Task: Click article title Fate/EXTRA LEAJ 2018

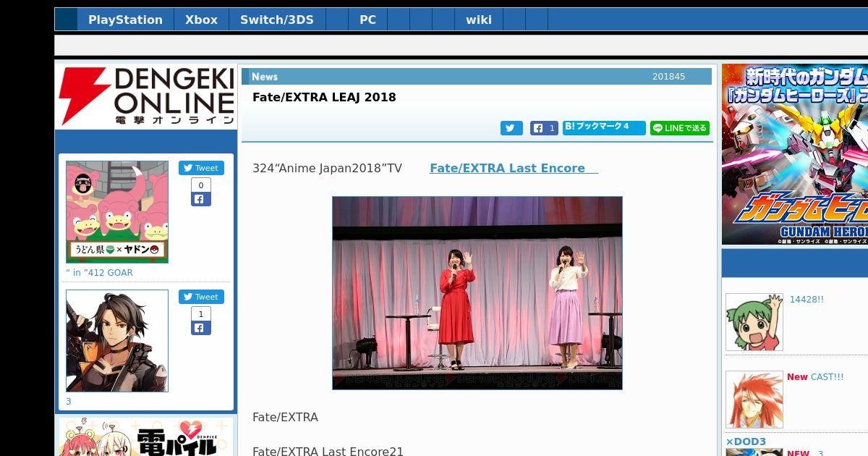Action: click(324, 97)
